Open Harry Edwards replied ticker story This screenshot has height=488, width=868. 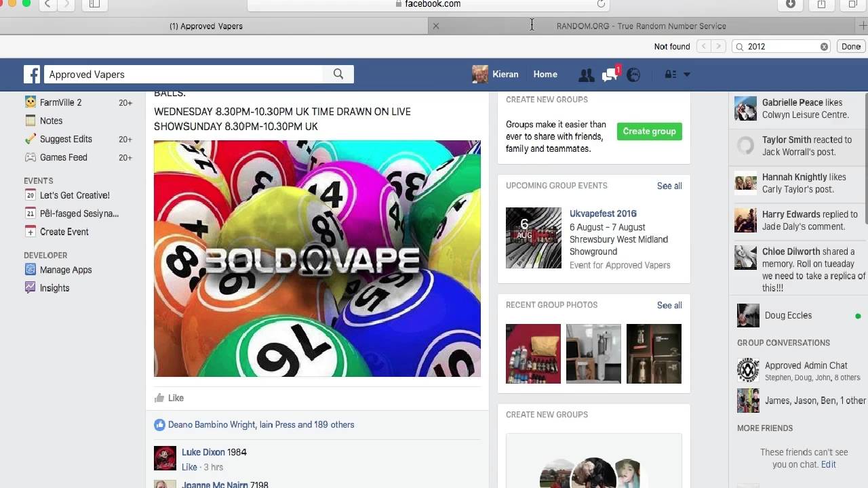click(x=798, y=220)
